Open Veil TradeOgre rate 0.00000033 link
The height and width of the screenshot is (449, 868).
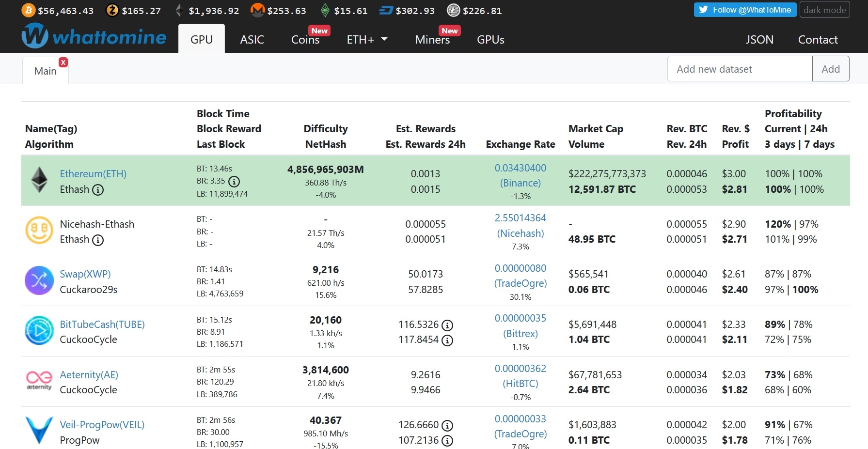pos(521,426)
